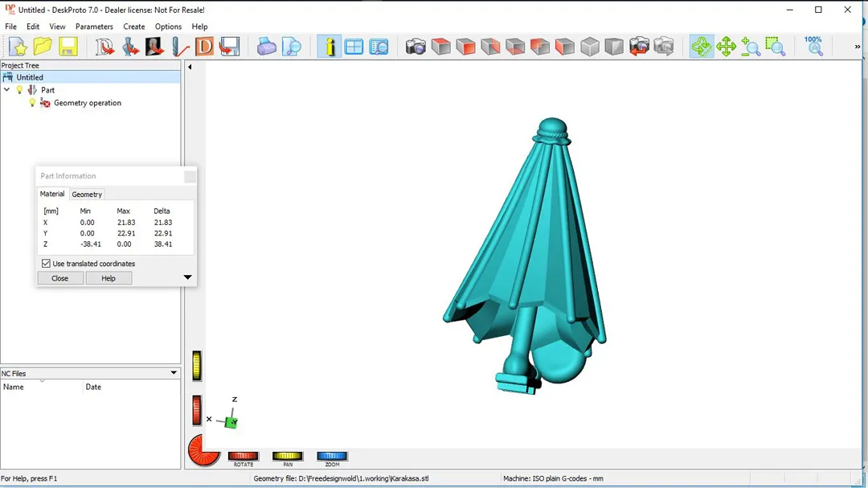The image size is (868, 488).
Task: Click the Part Information title bar close box
Action: [190, 176]
